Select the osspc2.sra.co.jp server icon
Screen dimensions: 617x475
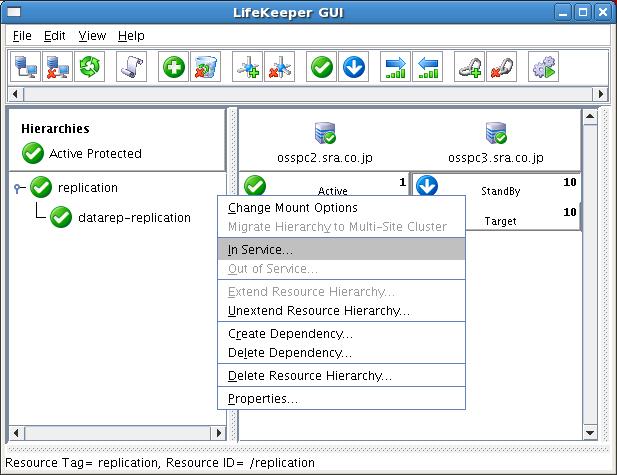pos(325,133)
